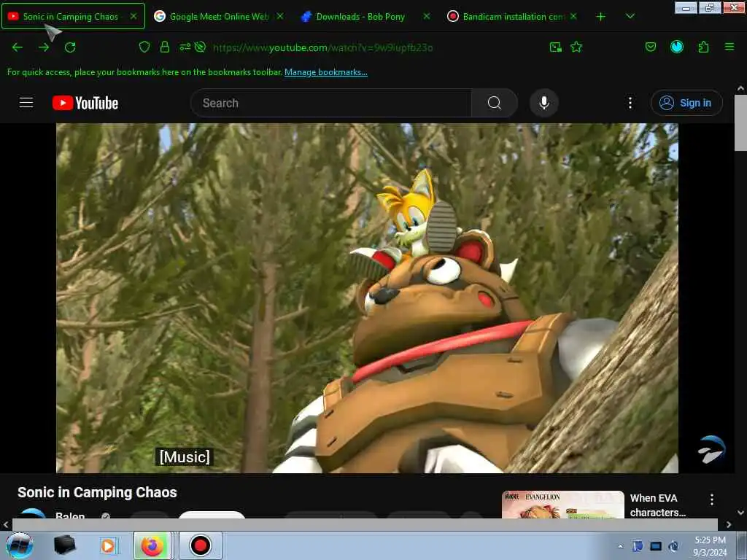
Task: Click the horizontal scrollbar at page bottom
Action: click(x=365, y=524)
